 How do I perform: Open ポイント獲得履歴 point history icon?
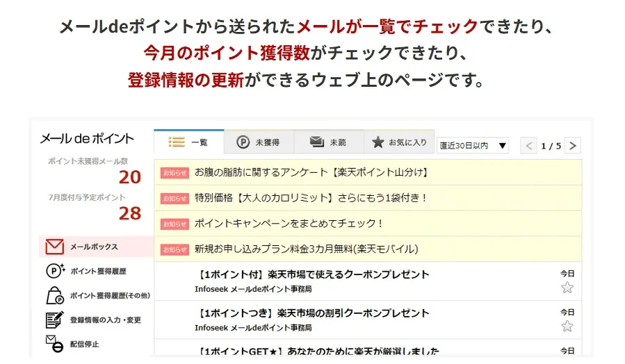tap(55, 271)
